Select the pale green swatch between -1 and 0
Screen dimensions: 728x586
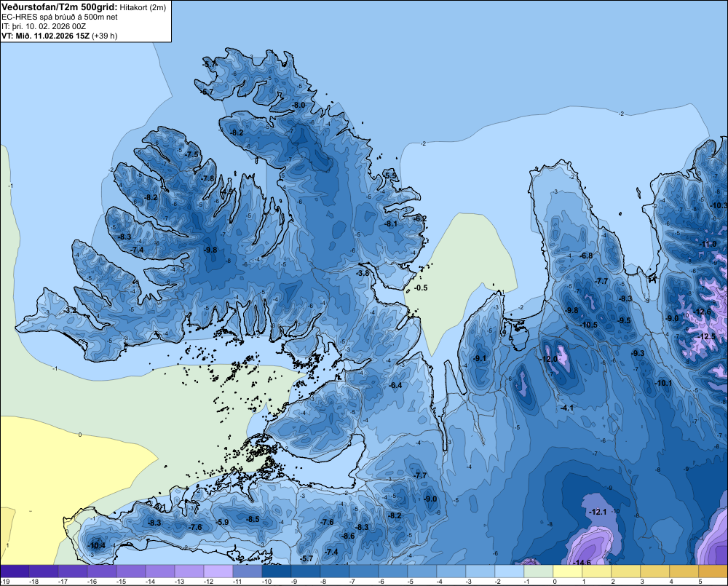pos(538,571)
